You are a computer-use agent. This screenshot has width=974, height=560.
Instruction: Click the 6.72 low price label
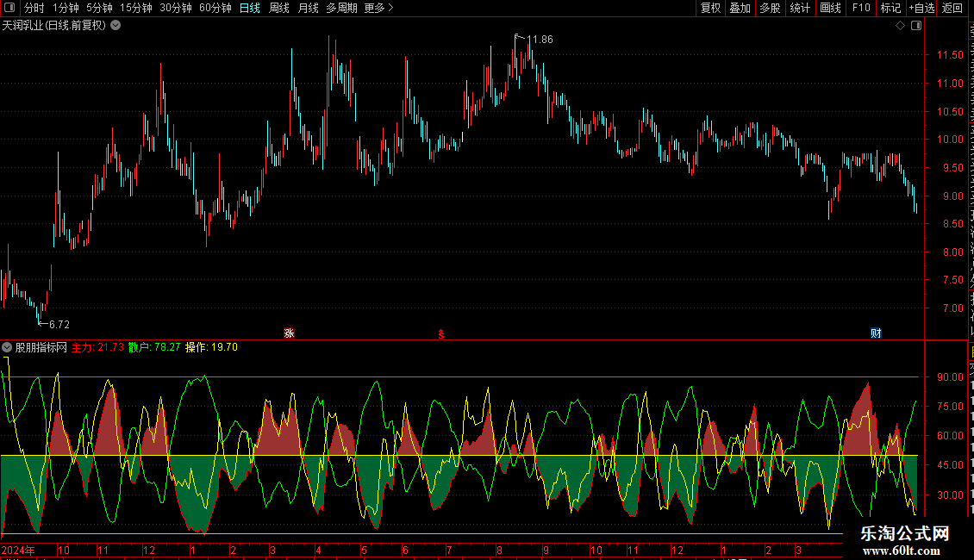[59, 325]
